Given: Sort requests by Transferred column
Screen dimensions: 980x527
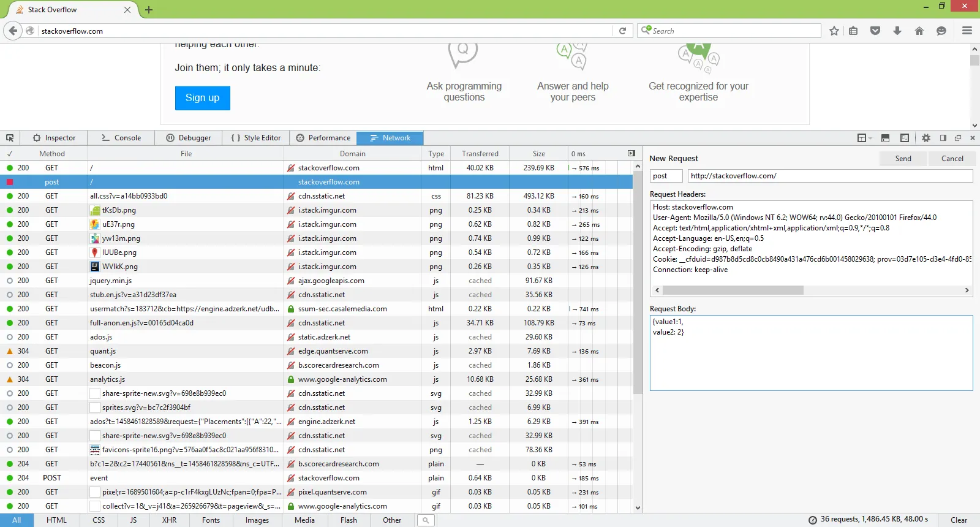Looking at the screenshot, I should (x=480, y=154).
